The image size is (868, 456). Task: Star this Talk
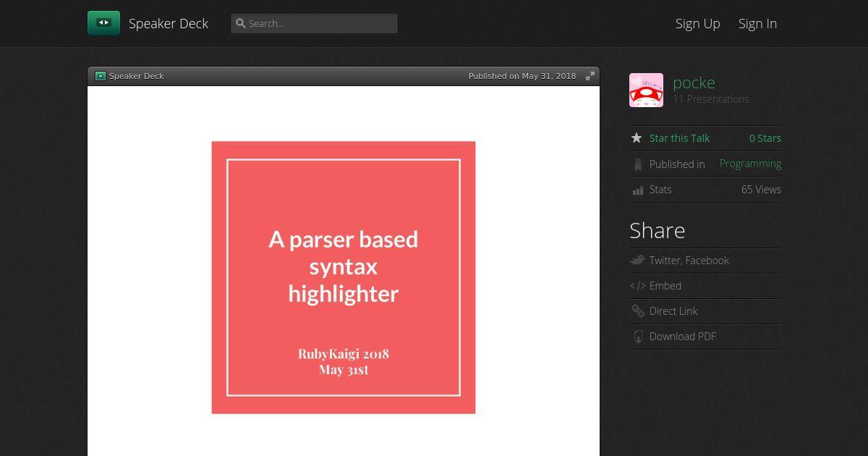(679, 138)
